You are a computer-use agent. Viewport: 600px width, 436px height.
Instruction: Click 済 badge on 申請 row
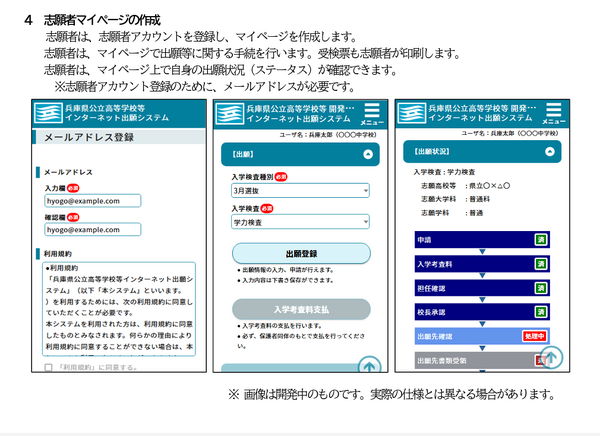541,240
